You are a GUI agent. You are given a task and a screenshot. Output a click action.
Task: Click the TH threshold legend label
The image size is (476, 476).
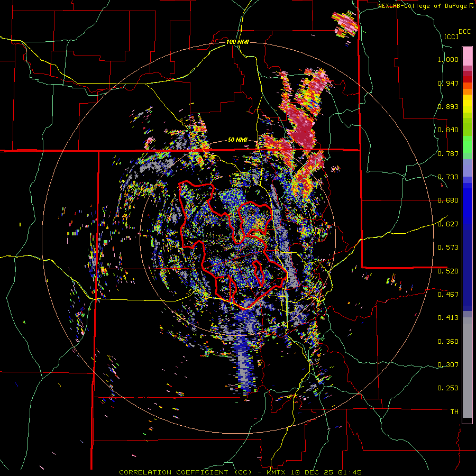click(454, 411)
